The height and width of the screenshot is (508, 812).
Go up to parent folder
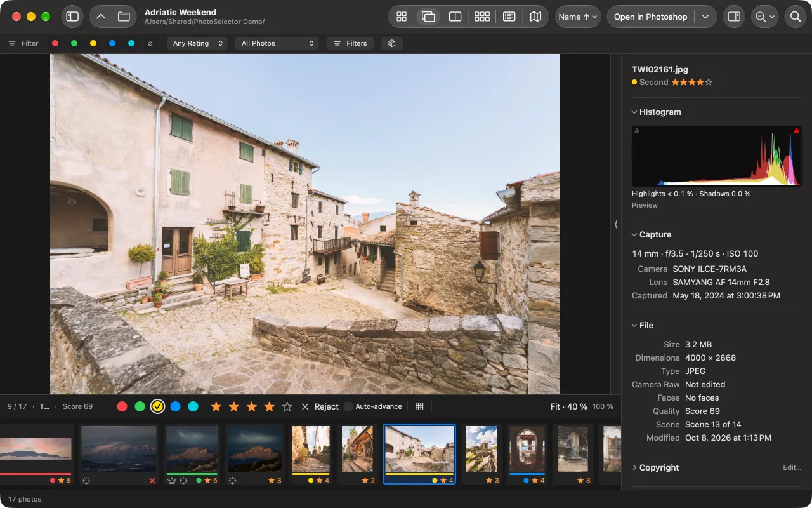pos(101,17)
